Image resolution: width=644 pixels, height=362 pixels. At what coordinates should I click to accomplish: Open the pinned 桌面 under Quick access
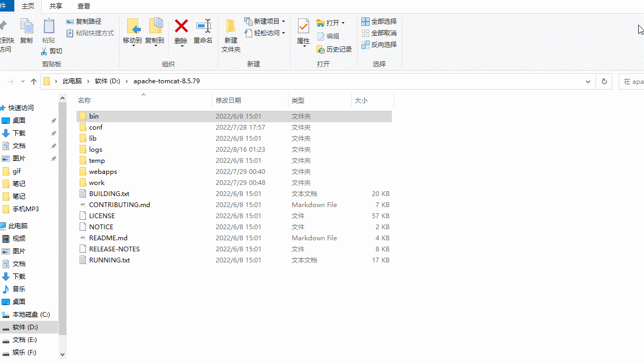pos(19,120)
